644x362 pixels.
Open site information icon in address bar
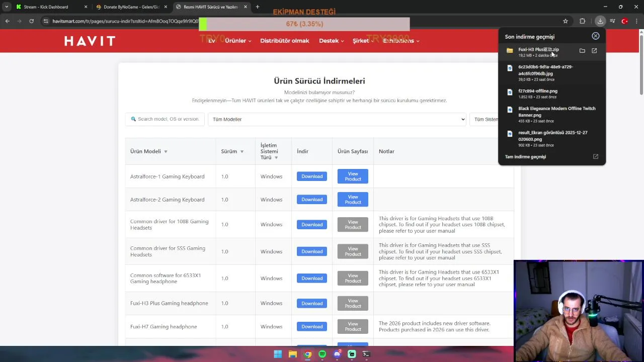[x=46, y=21]
